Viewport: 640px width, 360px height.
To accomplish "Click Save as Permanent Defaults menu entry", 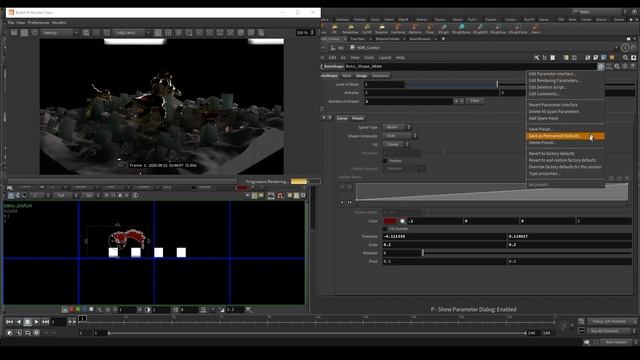I will (x=565, y=136).
